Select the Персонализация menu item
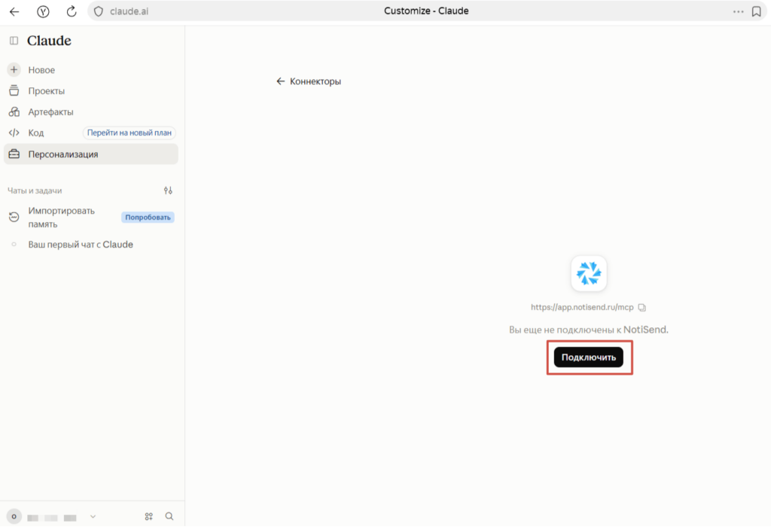771x532 pixels. [91, 154]
